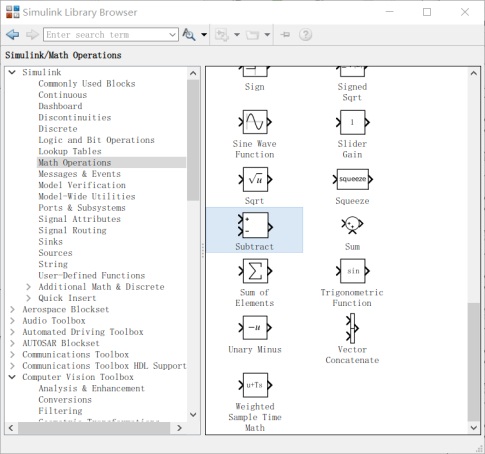Collapse the Simulink tree node

(12, 72)
